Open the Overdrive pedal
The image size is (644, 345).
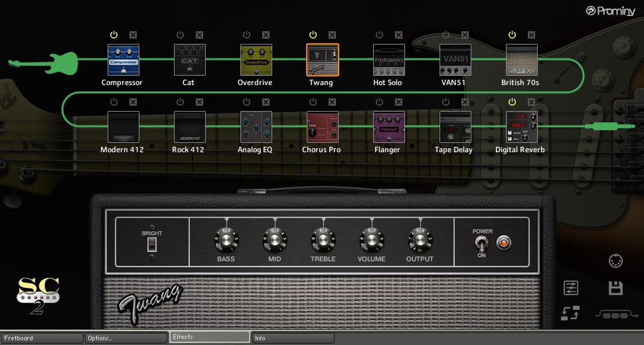256,60
